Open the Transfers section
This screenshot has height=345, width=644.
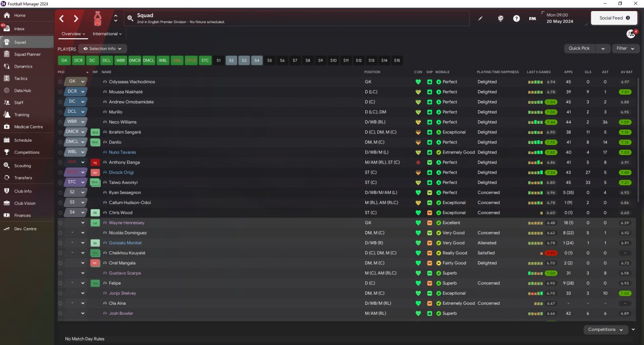coord(23,178)
